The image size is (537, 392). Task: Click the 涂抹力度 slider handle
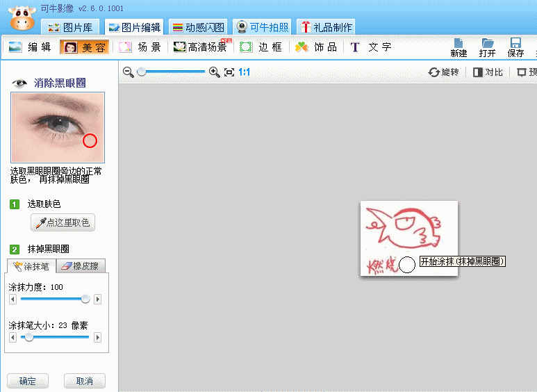coord(85,299)
